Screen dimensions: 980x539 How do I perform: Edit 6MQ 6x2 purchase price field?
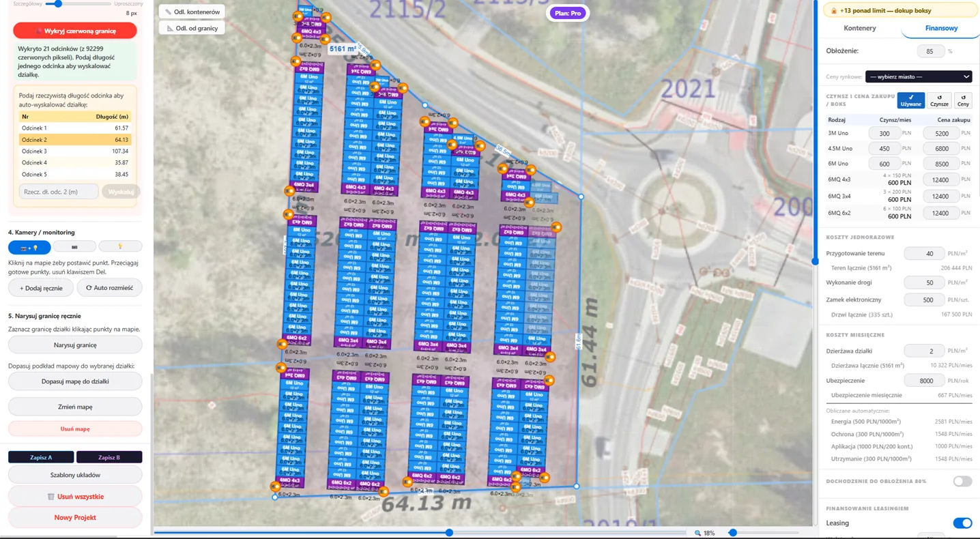click(x=942, y=214)
